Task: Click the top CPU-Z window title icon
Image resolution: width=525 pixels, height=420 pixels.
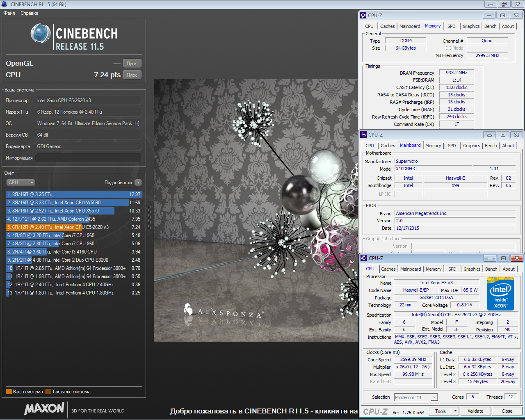Action: (x=363, y=15)
